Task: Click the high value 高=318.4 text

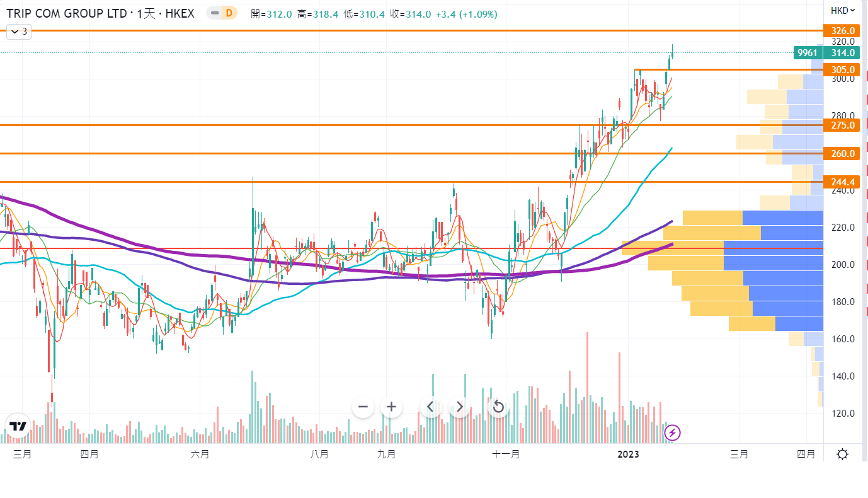Action: tap(317, 13)
